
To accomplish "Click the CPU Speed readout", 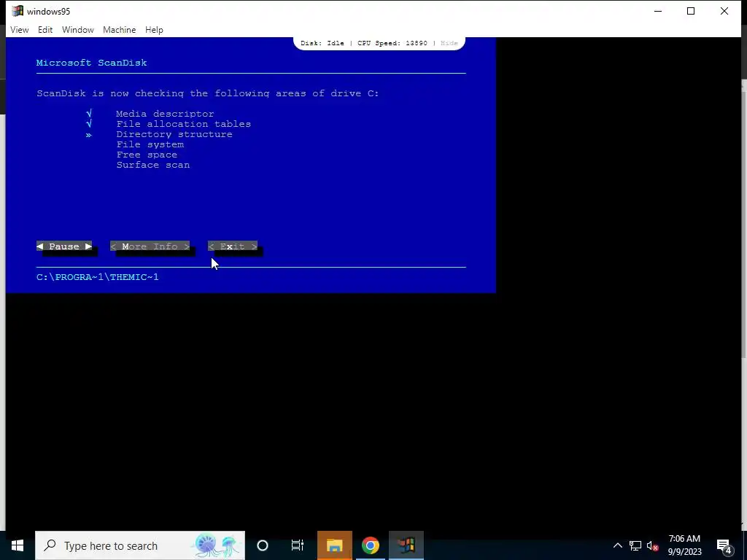I will click(x=392, y=43).
